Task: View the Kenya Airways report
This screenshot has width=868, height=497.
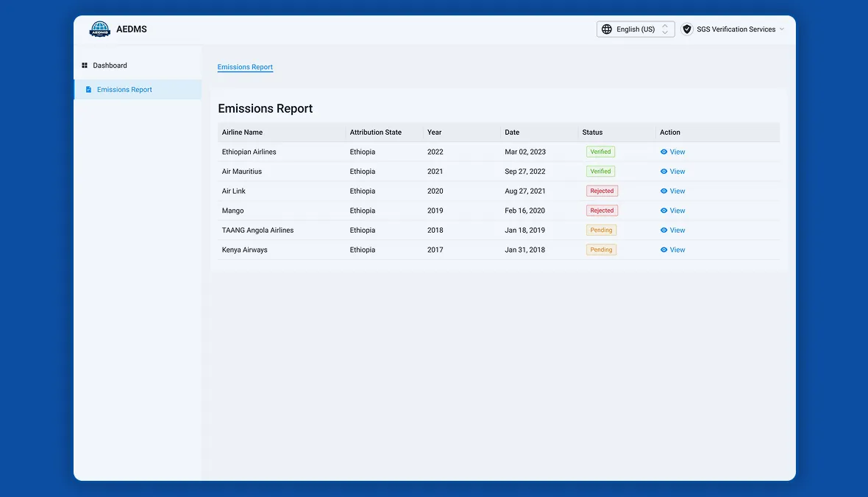Action: [672, 250]
